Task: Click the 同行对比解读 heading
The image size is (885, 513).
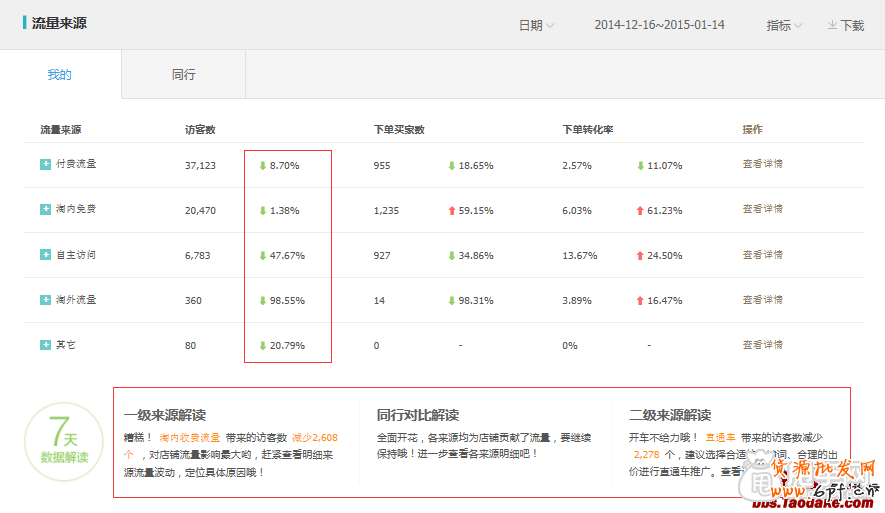Action: pos(418,415)
